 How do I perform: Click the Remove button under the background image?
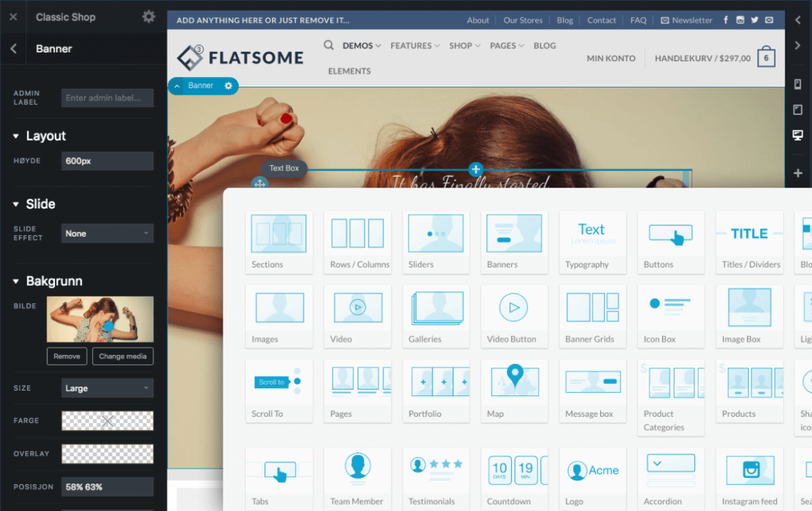67,356
